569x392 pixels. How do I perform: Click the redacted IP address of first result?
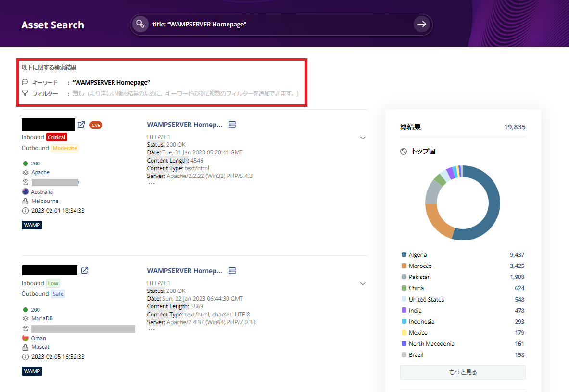48,125
